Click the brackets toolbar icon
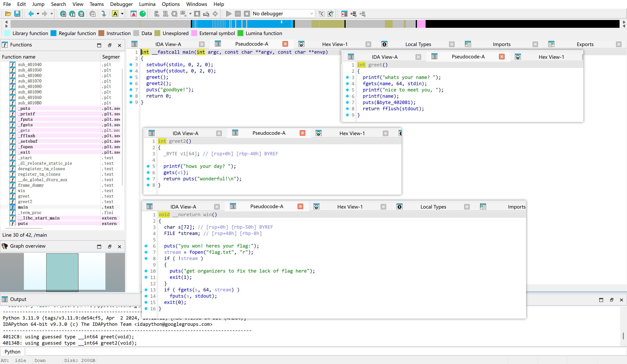 (197, 14)
